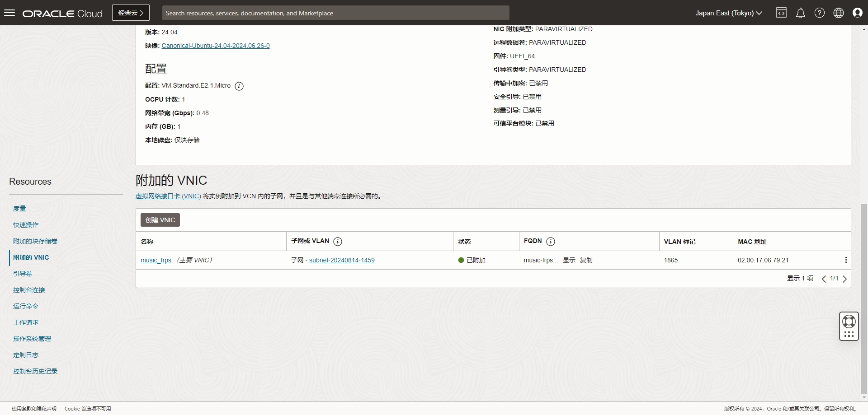Click the info icon next to VM.Standard.E2.1.Micro
868x415 pixels.
pyautogui.click(x=239, y=86)
